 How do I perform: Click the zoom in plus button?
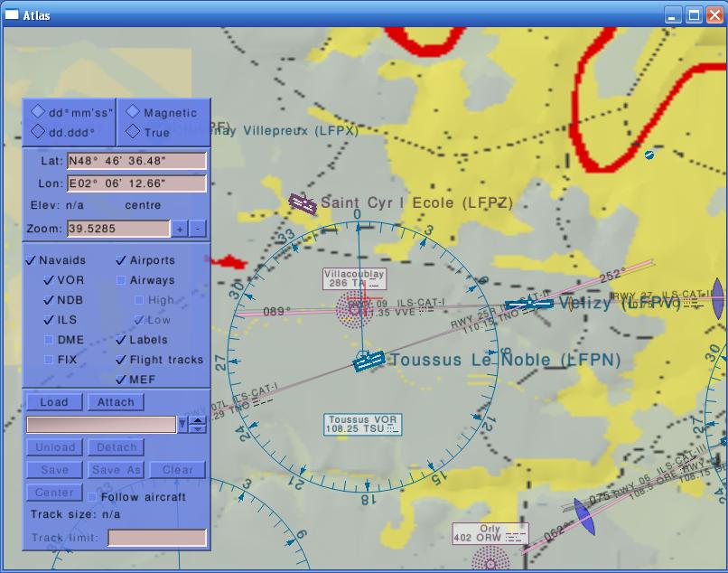click(x=180, y=229)
